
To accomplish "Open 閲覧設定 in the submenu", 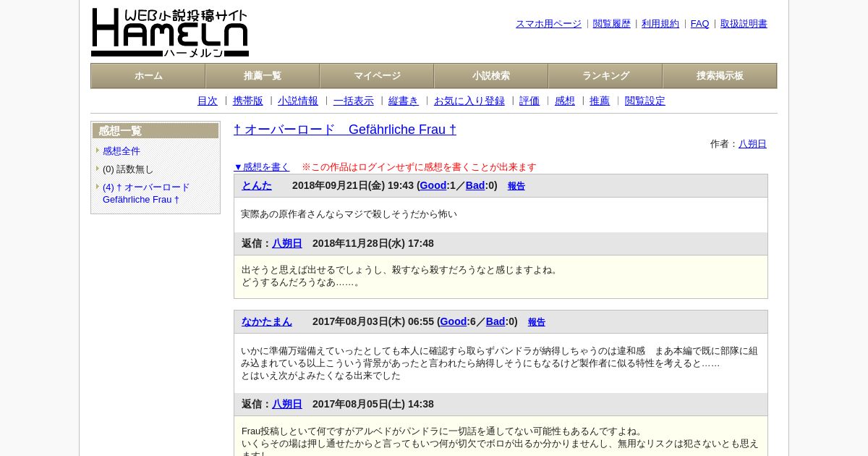I will tap(645, 101).
